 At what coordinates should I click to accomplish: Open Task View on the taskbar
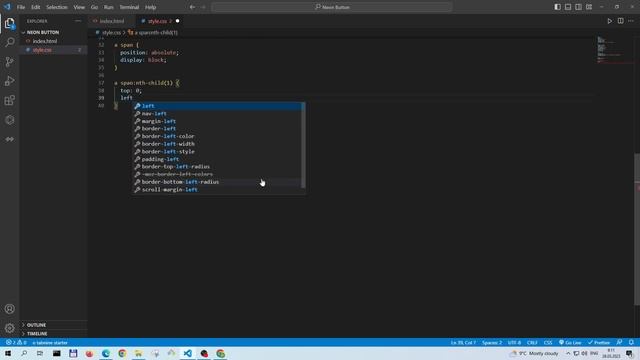click(40, 353)
